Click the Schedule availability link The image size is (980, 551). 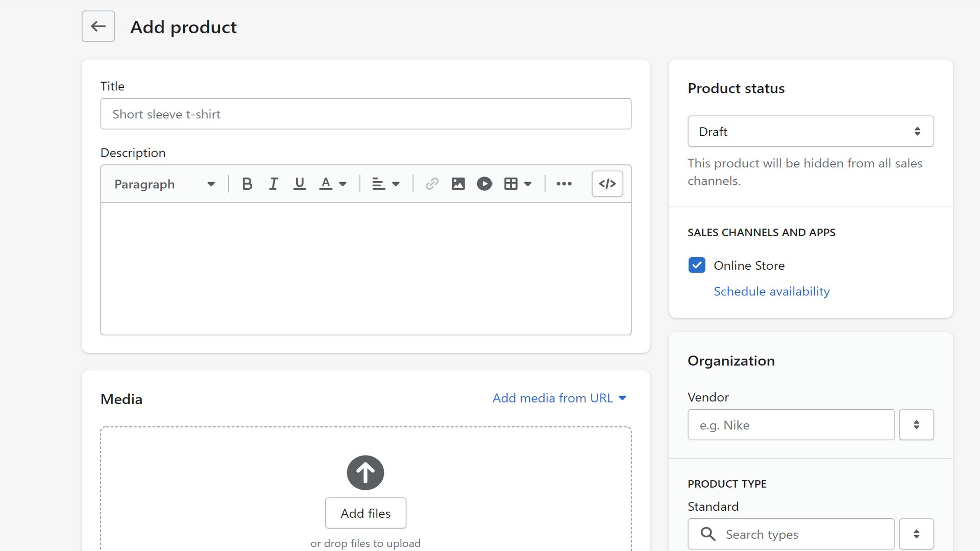point(771,291)
